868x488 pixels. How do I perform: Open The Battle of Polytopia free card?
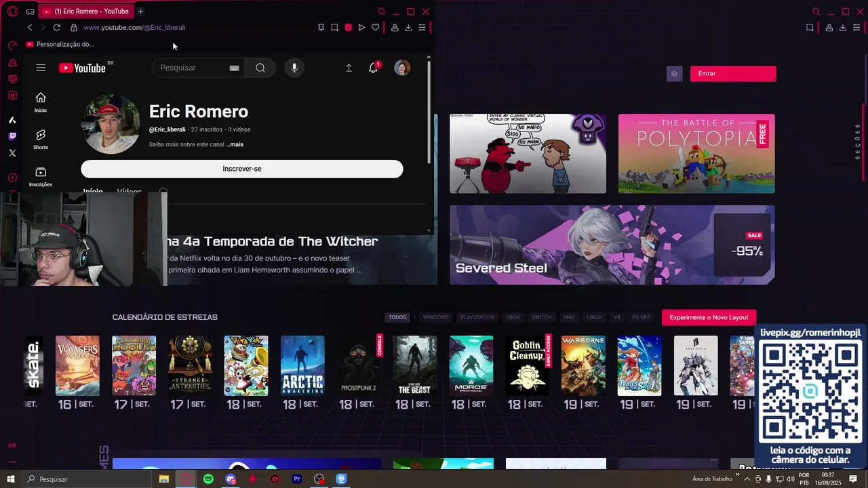(x=696, y=153)
